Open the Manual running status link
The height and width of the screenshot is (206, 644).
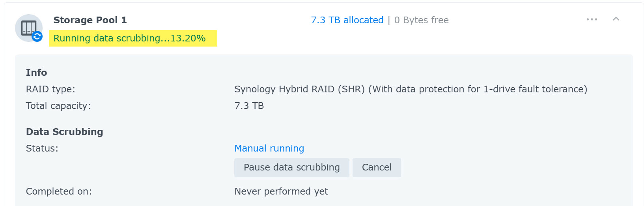[269, 148]
